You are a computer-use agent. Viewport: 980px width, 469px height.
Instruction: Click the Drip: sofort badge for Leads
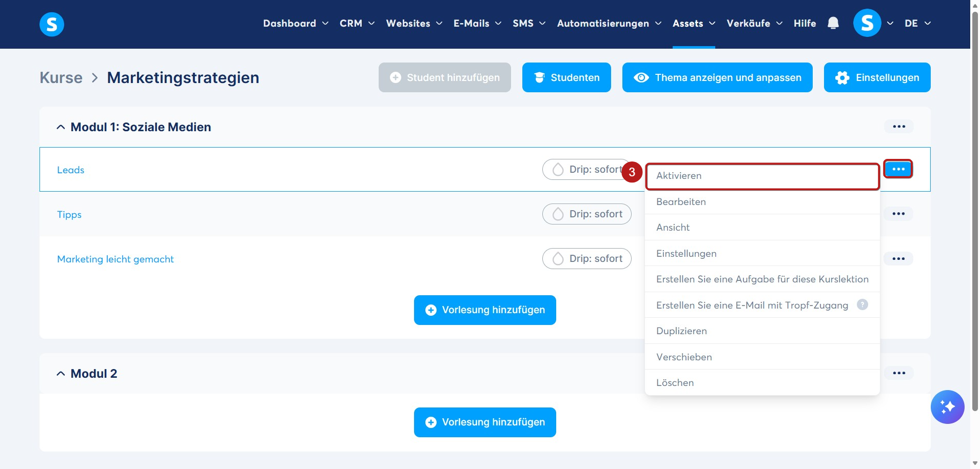click(587, 170)
